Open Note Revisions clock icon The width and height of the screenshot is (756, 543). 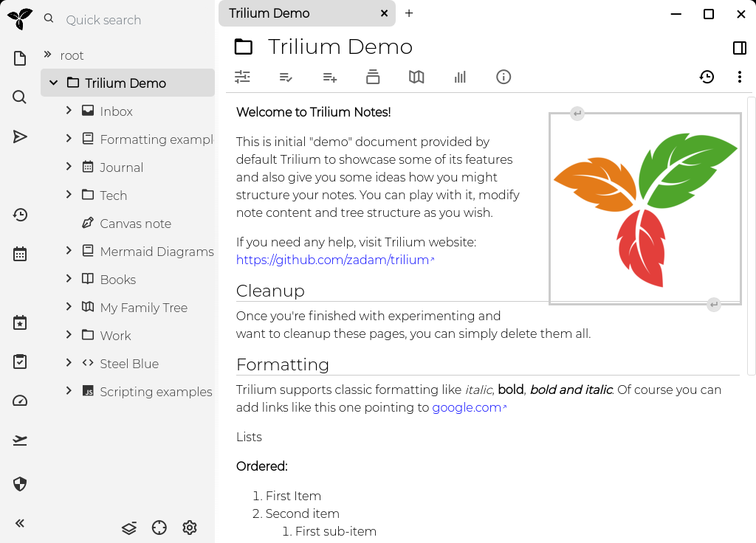pyautogui.click(x=707, y=76)
